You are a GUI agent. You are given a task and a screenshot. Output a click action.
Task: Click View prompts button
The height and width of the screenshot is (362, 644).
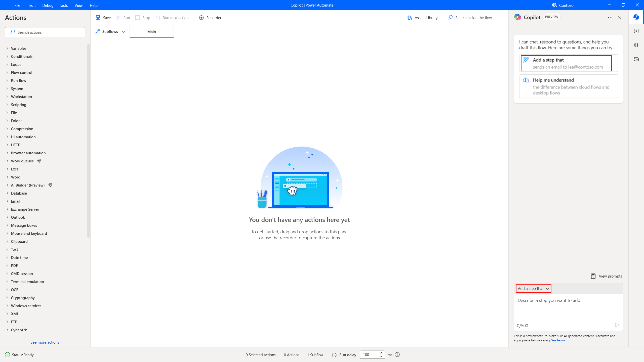pyautogui.click(x=607, y=276)
